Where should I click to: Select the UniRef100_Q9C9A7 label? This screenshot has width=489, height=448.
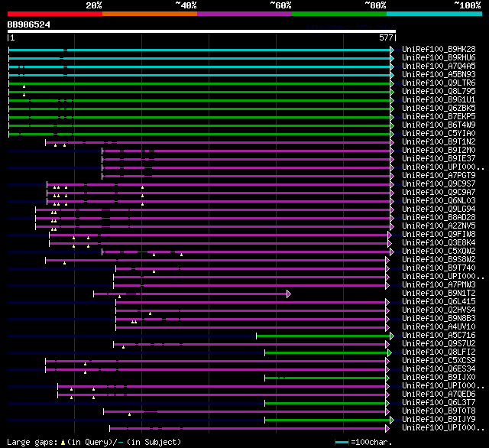click(439, 193)
